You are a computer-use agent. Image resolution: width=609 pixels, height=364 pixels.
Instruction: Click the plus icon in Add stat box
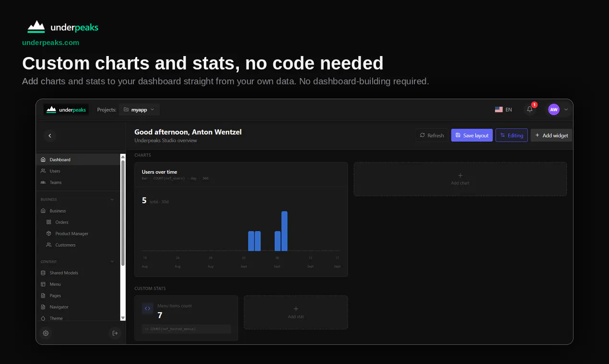click(x=296, y=309)
